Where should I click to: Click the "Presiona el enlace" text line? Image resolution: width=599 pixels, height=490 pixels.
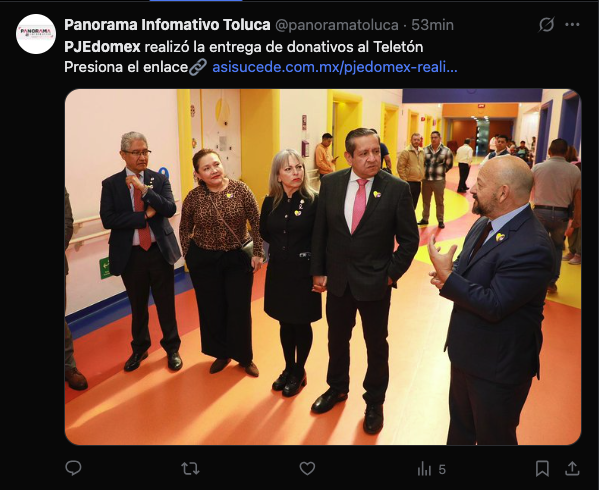tap(126, 67)
